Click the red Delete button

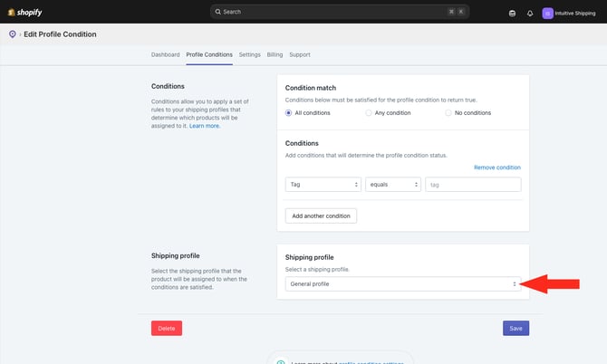(x=167, y=328)
